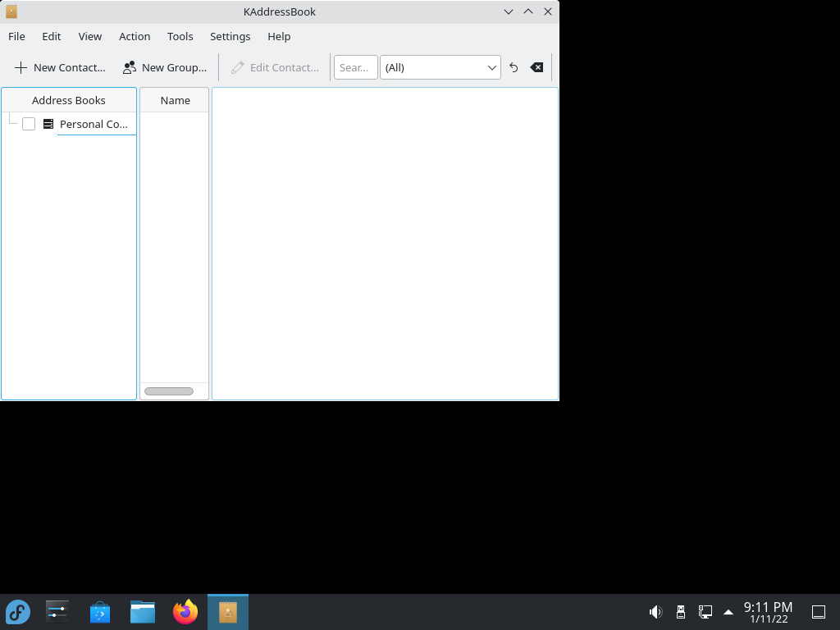Open the (All) category filter dropdown
The image size is (840, 630).
[441, 67]
